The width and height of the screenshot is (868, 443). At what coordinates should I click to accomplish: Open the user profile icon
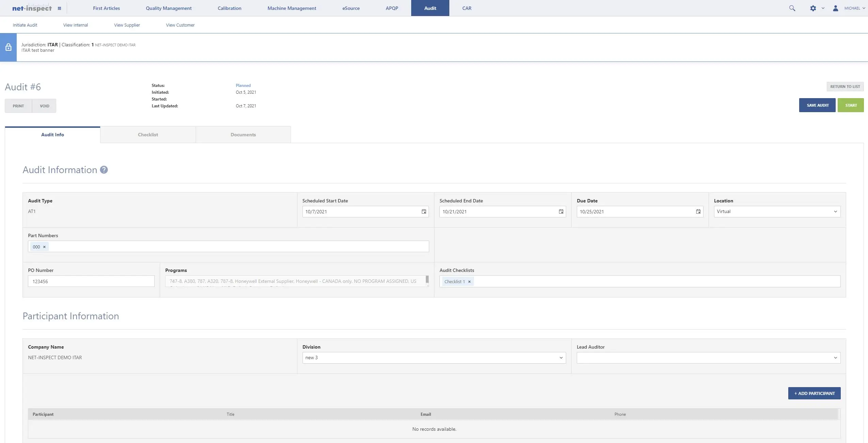835,8
